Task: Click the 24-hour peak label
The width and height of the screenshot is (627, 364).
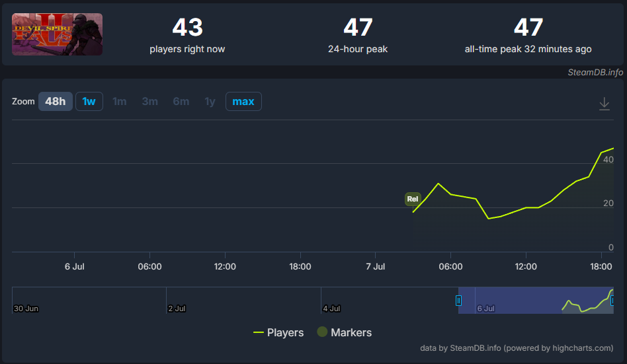Action: pyautogui.click(x=358, y=49)
